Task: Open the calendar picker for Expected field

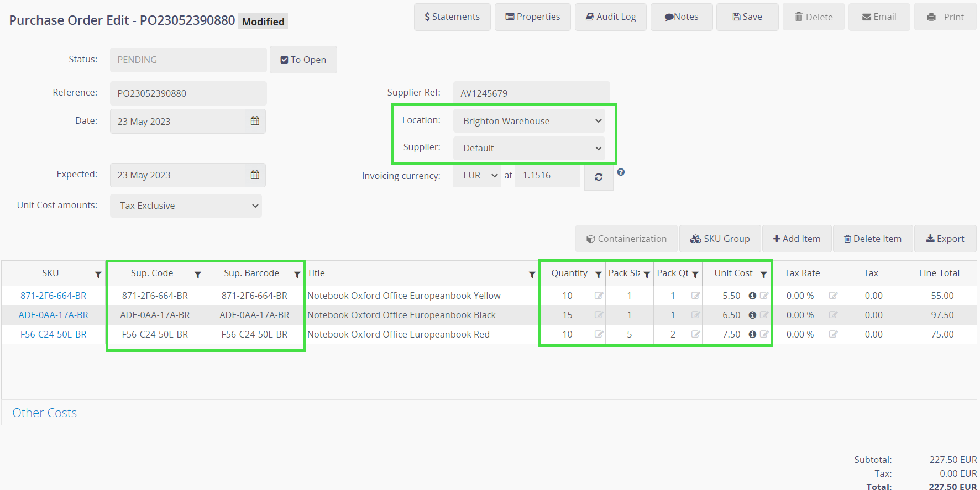Action: point(255,175)
